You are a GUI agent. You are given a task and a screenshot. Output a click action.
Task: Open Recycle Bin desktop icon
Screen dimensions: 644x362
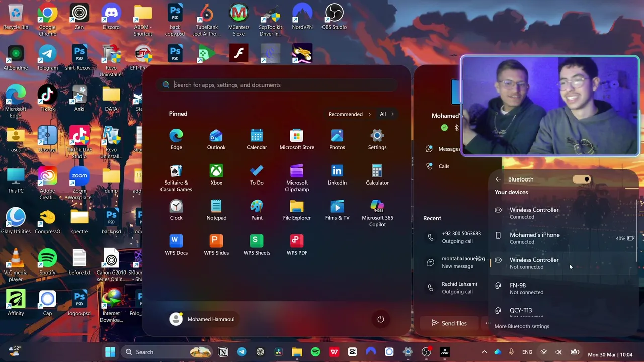click(x=16, y=17)
